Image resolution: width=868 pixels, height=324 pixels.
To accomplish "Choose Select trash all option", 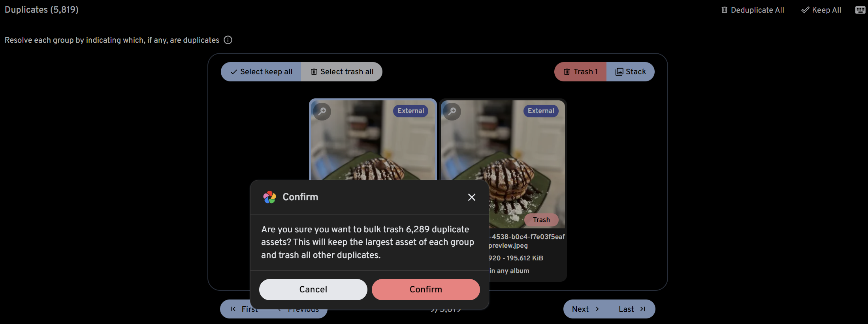I will point(342,72).
